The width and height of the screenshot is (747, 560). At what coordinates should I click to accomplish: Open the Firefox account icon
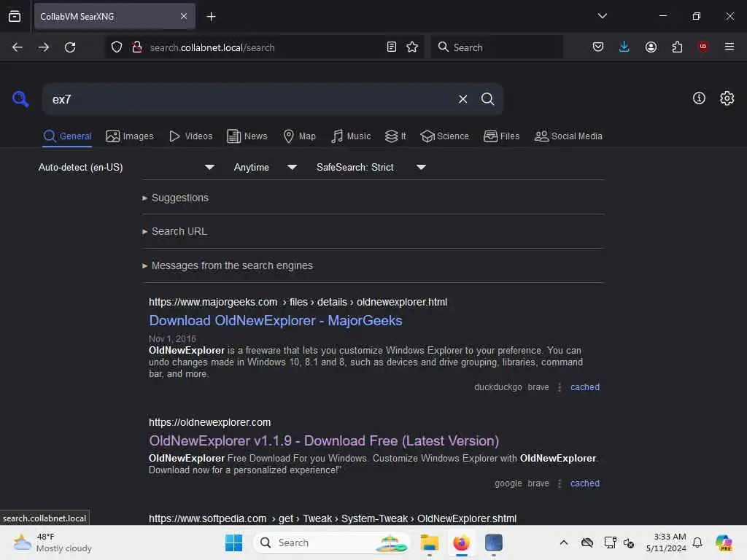[651, 47]
